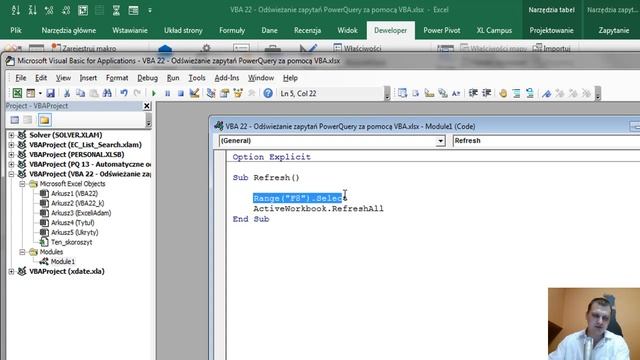The width and height of the screenshot is (640, 360).
Task: Expand VBAProject (PERSONAL.XLSB) node
Action: click(x=11, y=154)
